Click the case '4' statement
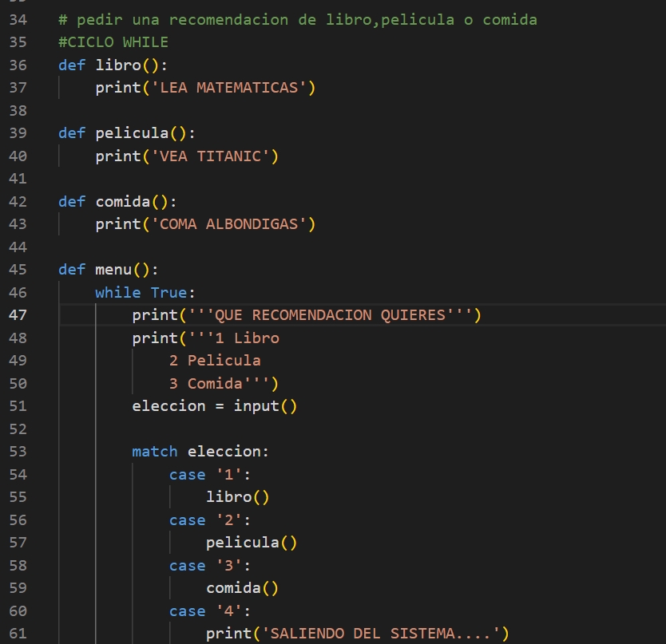 click(209, 611)
